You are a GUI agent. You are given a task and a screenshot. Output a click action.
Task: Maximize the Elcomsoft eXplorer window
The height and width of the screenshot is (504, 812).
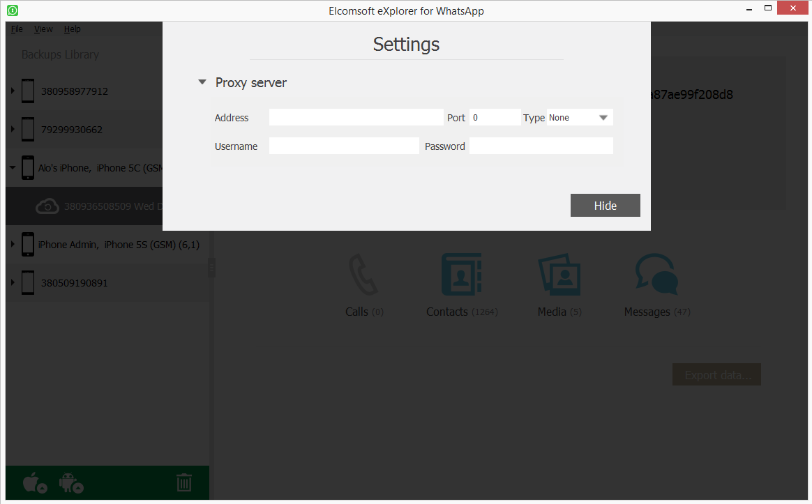[768, 8]
